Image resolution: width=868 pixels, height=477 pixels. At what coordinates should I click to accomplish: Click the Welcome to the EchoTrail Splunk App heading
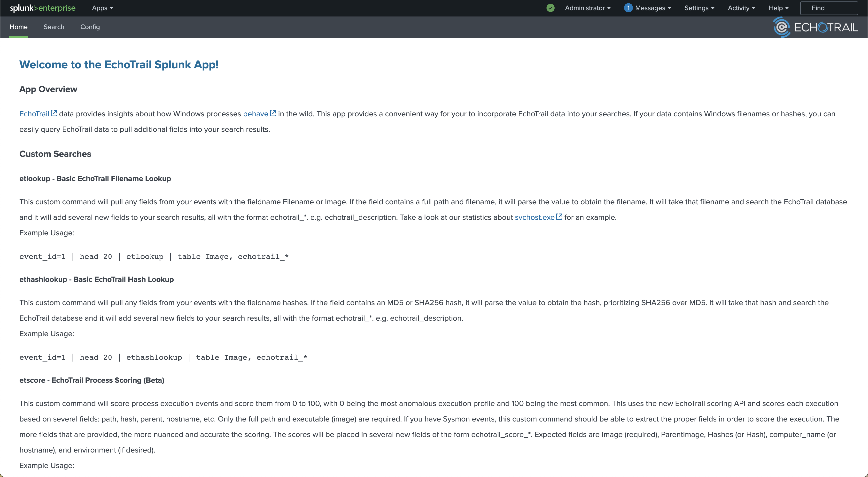pos(119,64)
